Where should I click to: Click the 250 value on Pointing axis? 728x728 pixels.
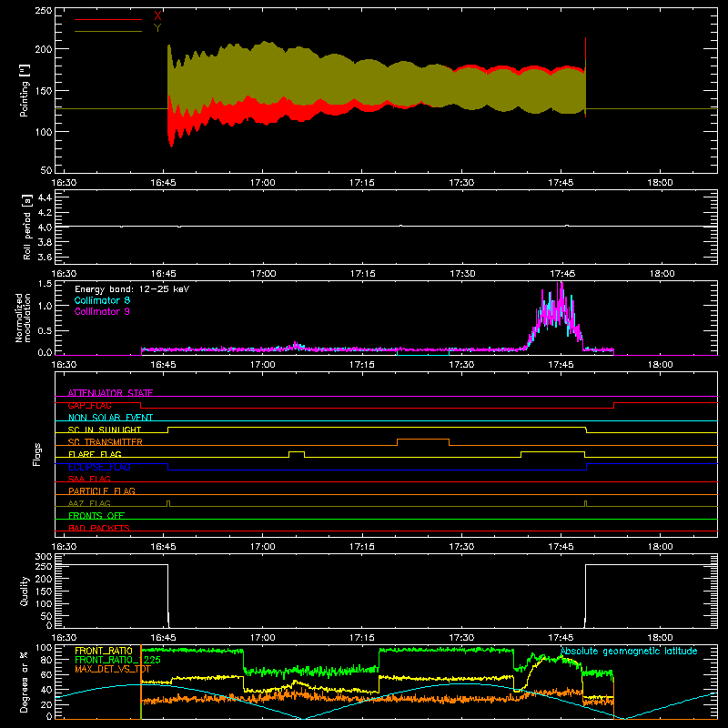(x=44, y=11)
